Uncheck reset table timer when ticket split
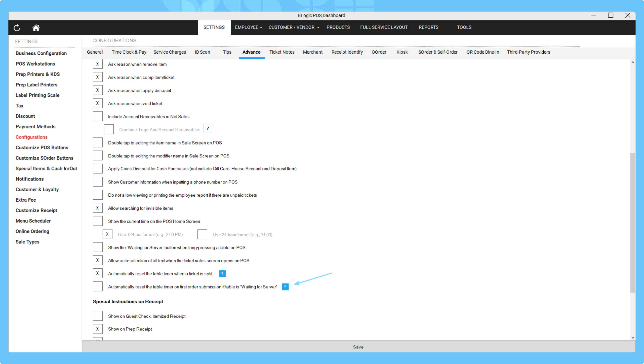 pyautogui.click(x=98, y=273)
